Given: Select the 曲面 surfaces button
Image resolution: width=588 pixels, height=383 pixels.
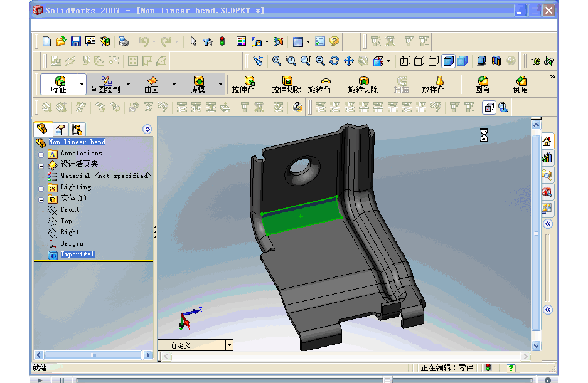Looking at the screenshot, I should coord(151,85).
